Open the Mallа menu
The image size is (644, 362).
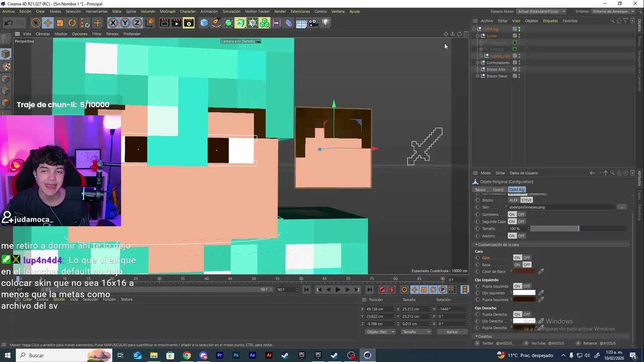point(117,11)
